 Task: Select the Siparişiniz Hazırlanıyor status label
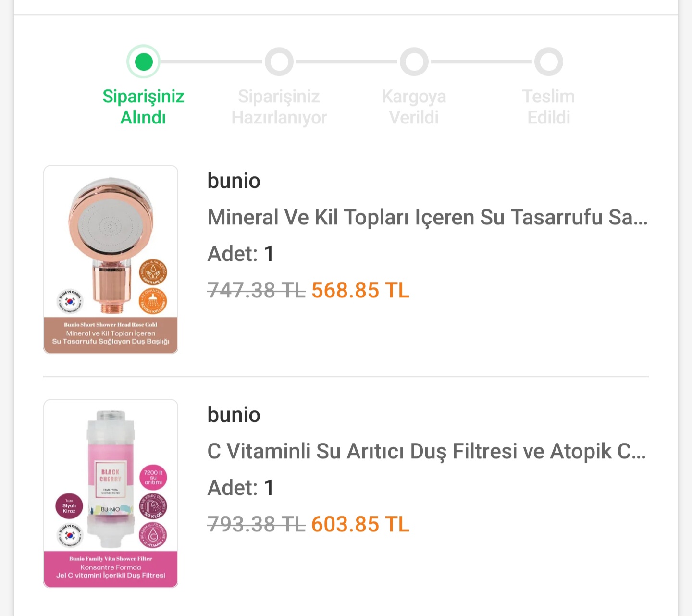coord(279,107)
